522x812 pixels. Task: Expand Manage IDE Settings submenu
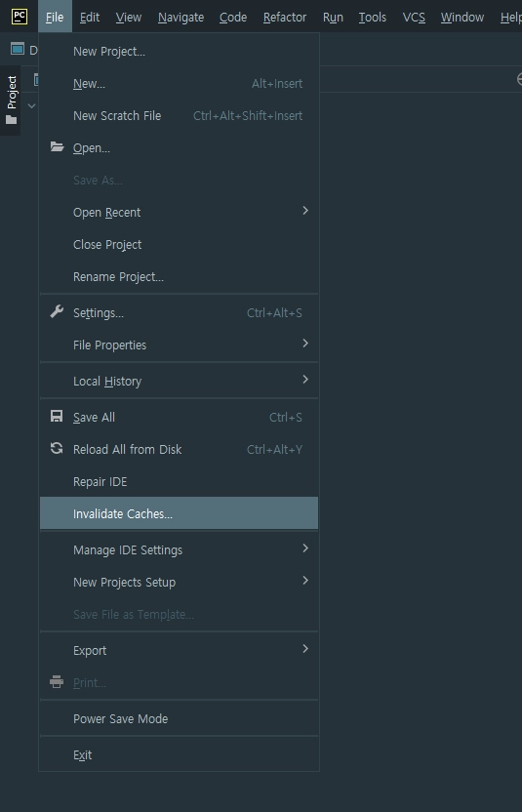click(x=179, y=550)
